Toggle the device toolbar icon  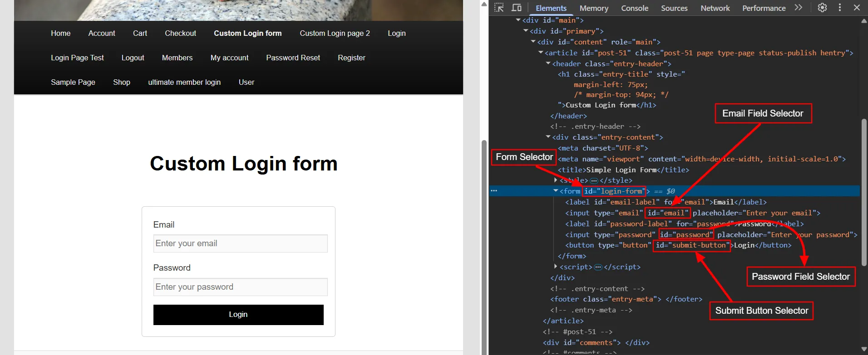(x=517, y=8)
